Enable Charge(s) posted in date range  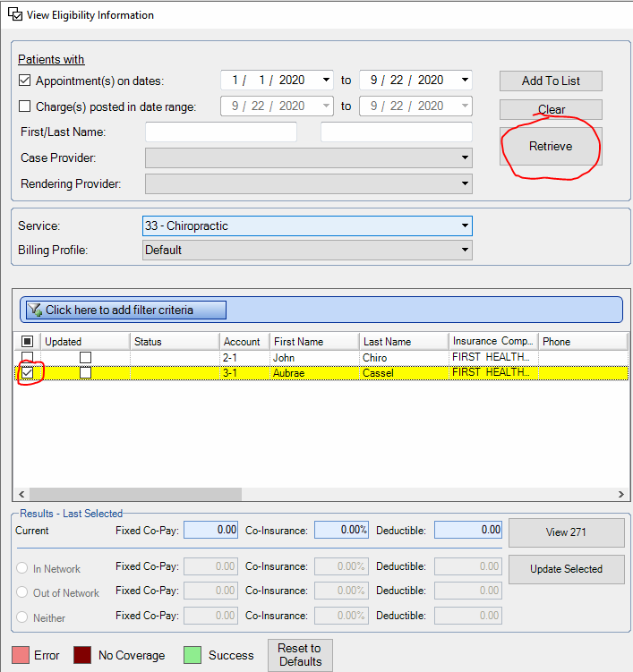(25, 106)
